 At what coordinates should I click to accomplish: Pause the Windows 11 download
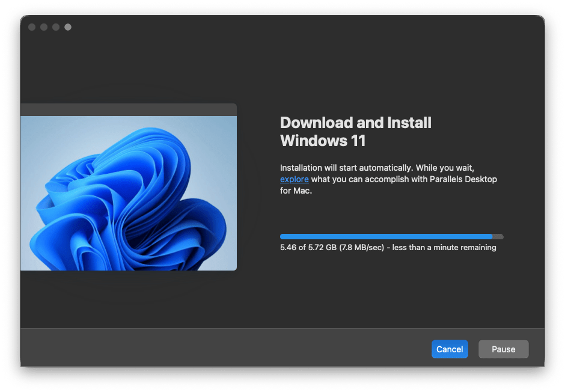(503, 349)
